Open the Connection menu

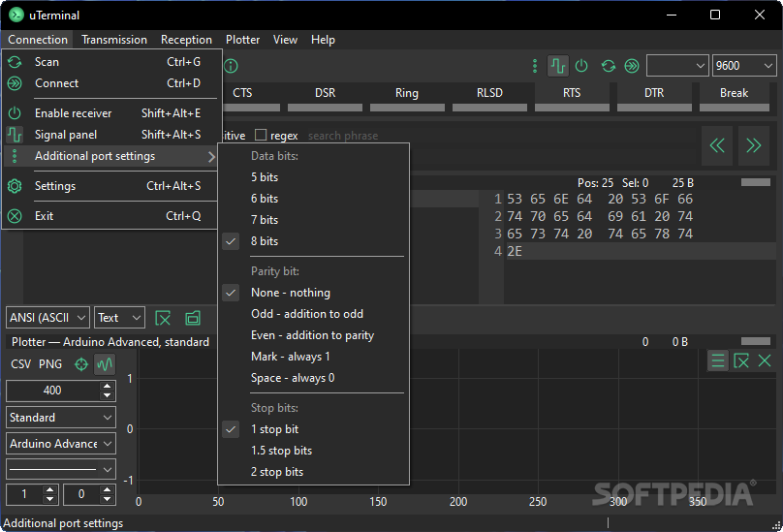pyautogui.click(x=38, y=40)
